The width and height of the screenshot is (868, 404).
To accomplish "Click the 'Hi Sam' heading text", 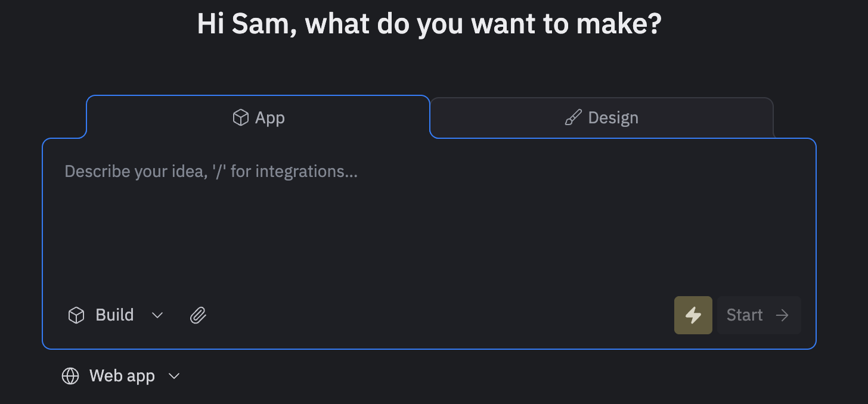I will 429,24.
